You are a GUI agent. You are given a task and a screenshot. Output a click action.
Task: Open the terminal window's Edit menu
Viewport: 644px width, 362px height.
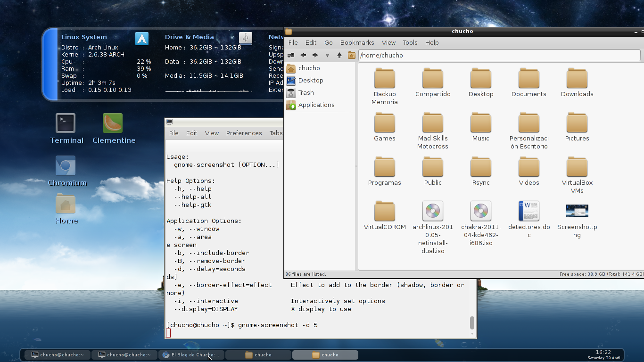pos(191,133)
